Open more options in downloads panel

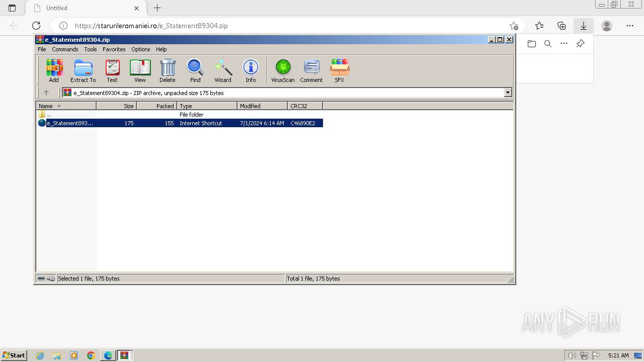click(564, 44)
